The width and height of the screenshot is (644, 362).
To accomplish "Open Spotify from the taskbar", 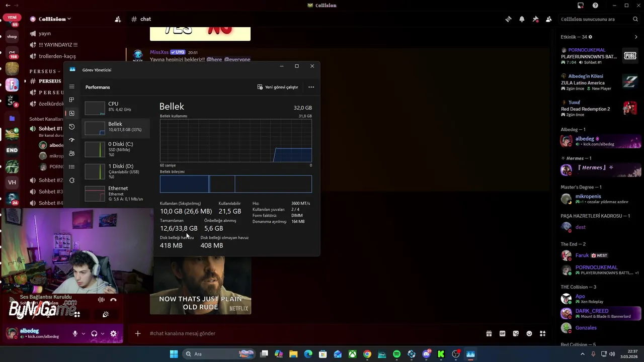I will tap(396, 354).
